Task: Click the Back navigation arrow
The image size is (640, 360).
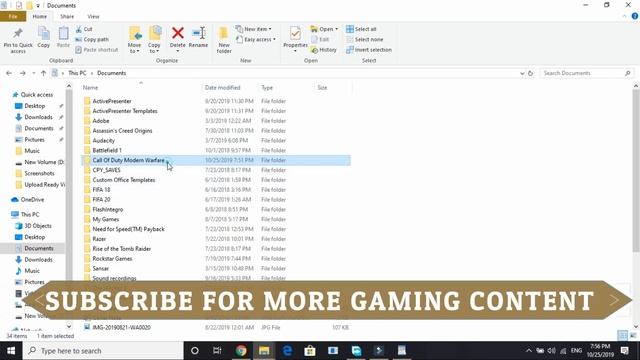Action: click(x=9, y=73)
